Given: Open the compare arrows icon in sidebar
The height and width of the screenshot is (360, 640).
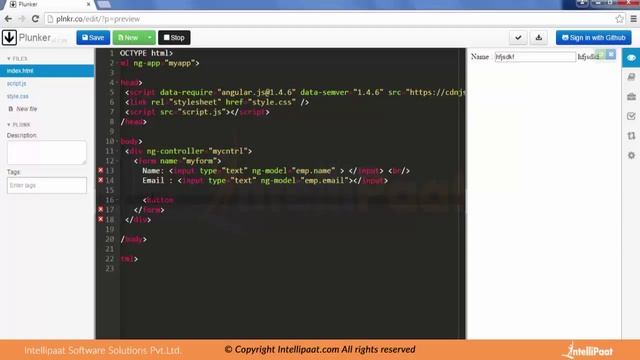Looking at the screenshot, I should point(631,136).
